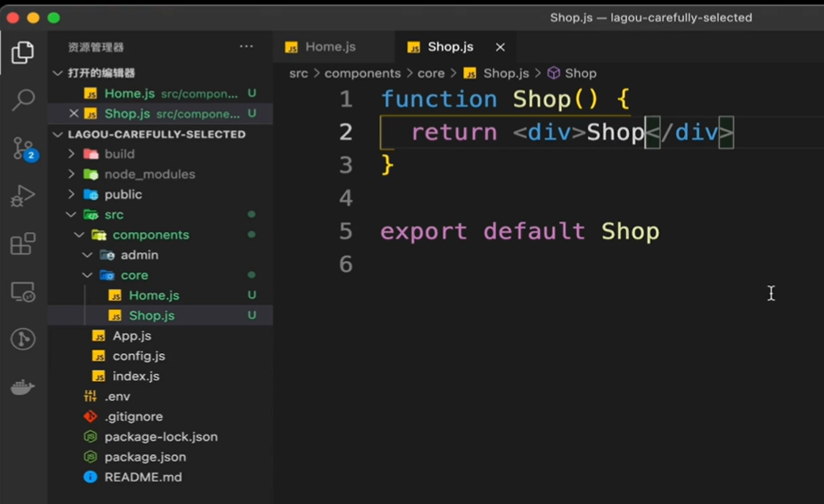Open the Remote Explorer view
The height and width of the screenshot is (504, 824).
point(23,292)
